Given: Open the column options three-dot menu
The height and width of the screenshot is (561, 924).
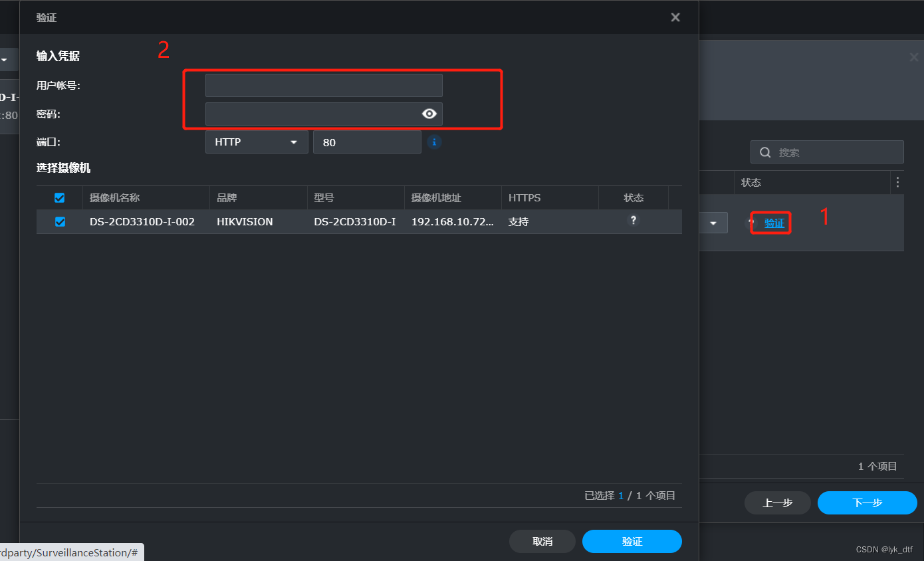Looking at the screenshot, I should pyautogui.click(x=898, y=182).
